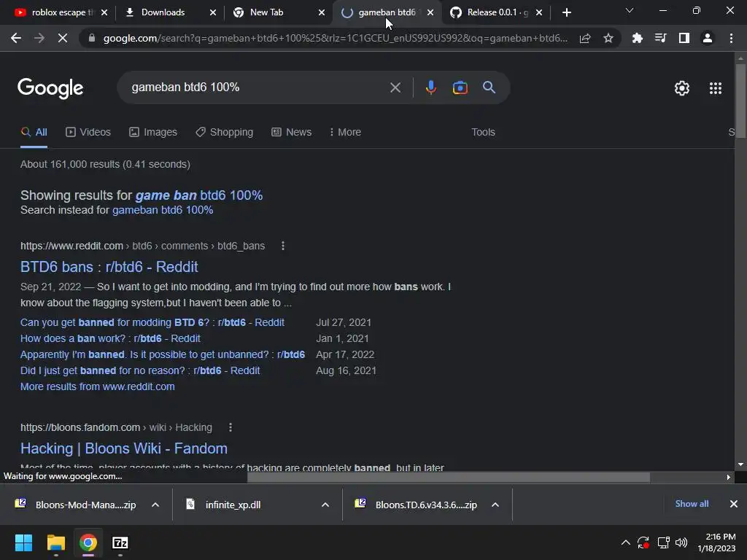Open 'Apparently I'm banned' Reddit link
The image size is (747, 560).
point(163,355)
